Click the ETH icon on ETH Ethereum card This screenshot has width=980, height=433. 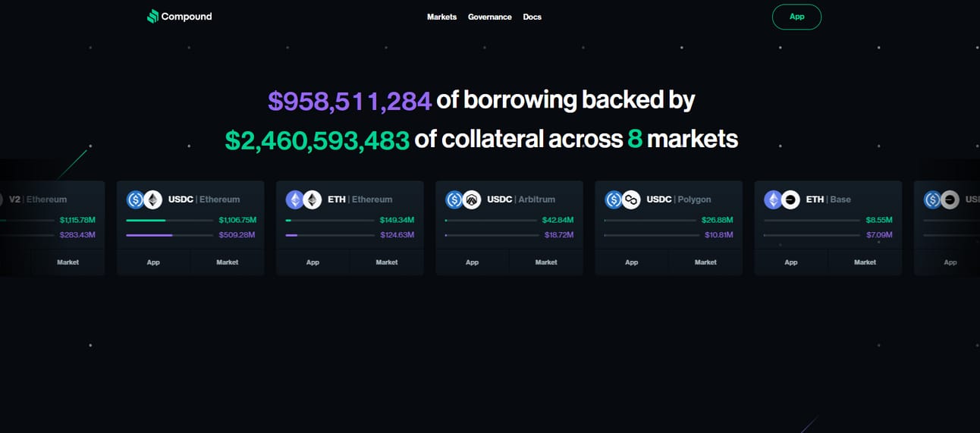tap(295, 199)
